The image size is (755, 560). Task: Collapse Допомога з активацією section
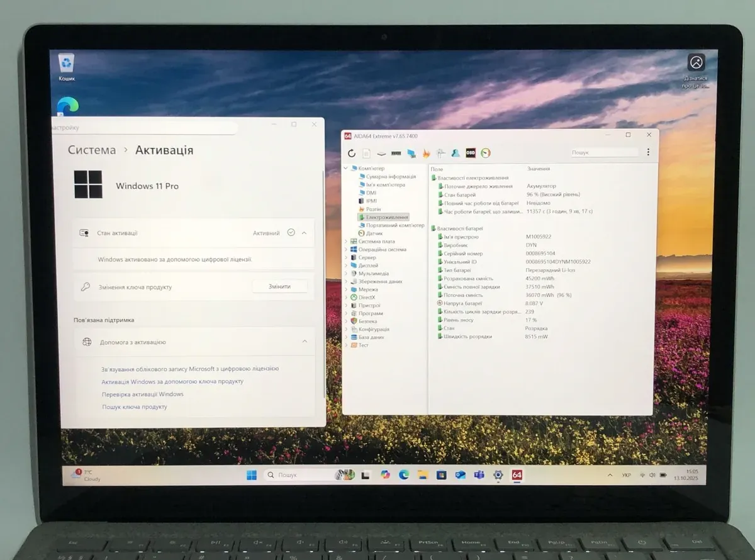click(305, 342)
